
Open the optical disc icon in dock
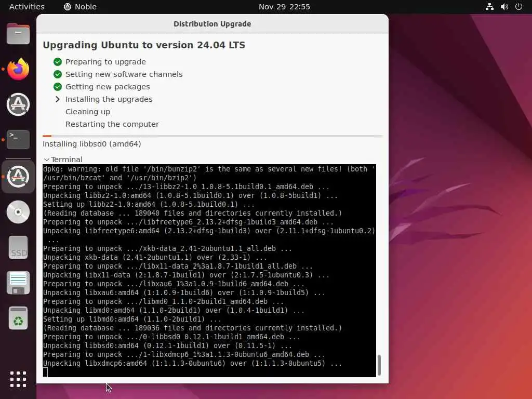coord(18,212)
